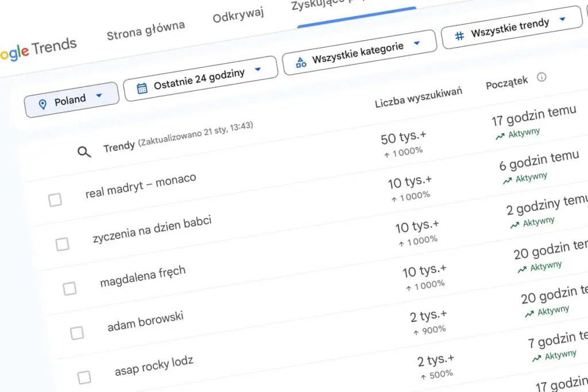588x392 pixels.
Task: Click the up arrow beside 900%
Action: click(416, 333)
